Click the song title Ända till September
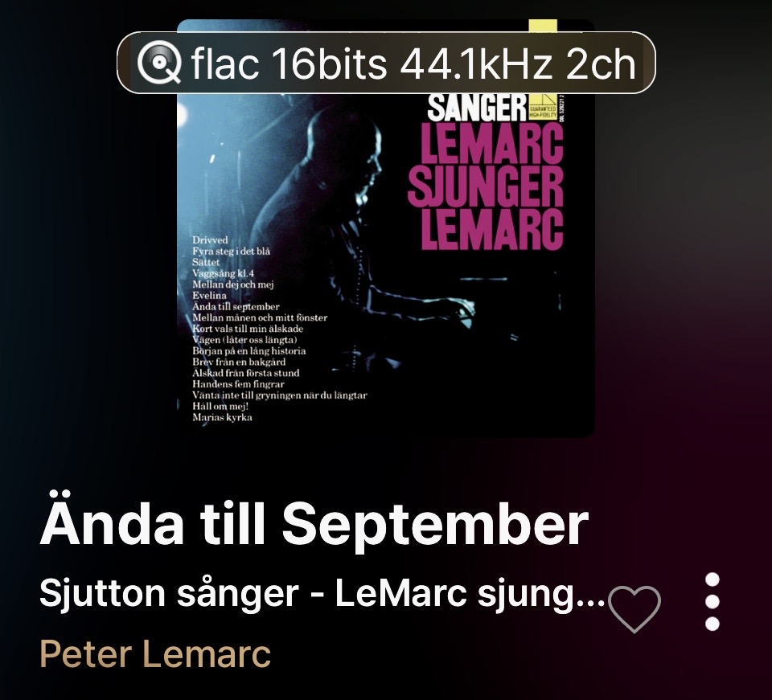772x700 pixels. [314, 523]
